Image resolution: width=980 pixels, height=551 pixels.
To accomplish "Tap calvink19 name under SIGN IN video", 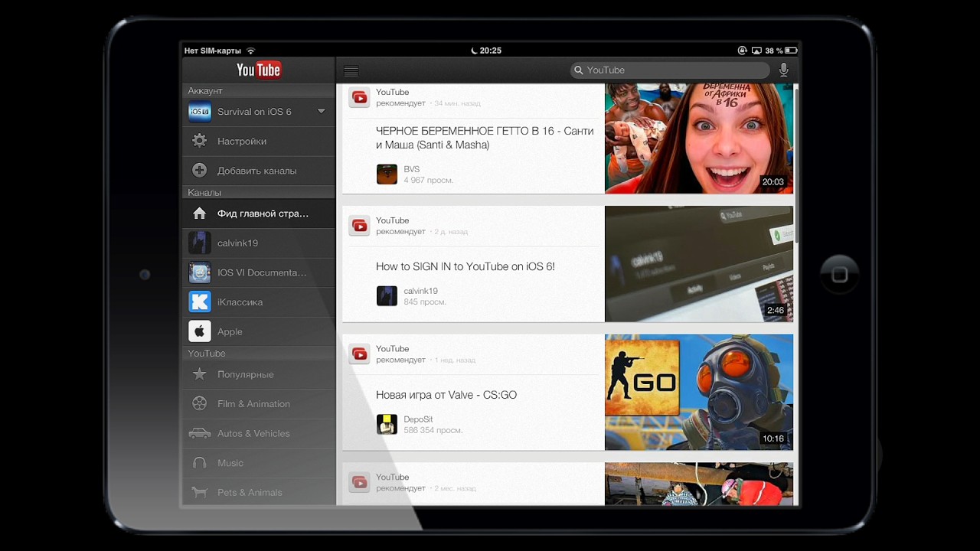I will click(421, 291).
